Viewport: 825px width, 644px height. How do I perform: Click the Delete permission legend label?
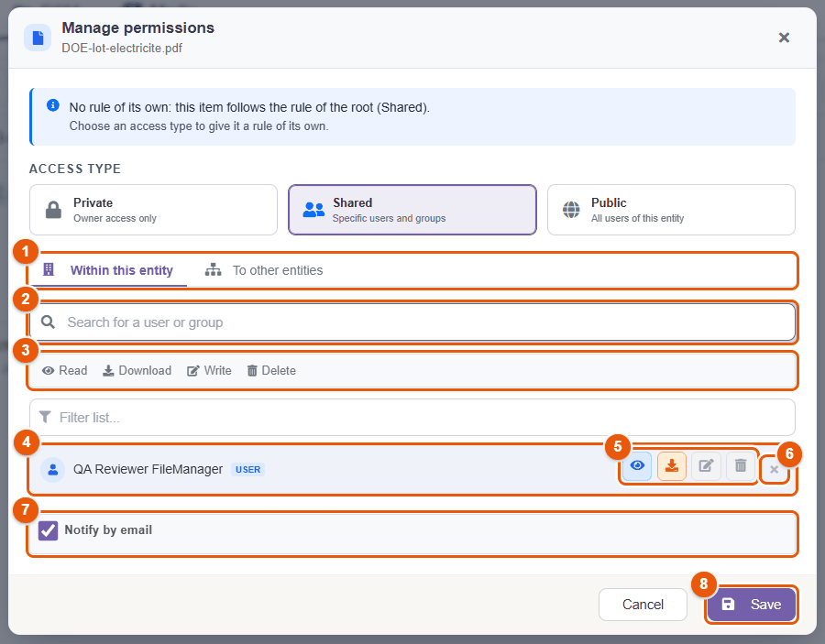tap(271, 371)
